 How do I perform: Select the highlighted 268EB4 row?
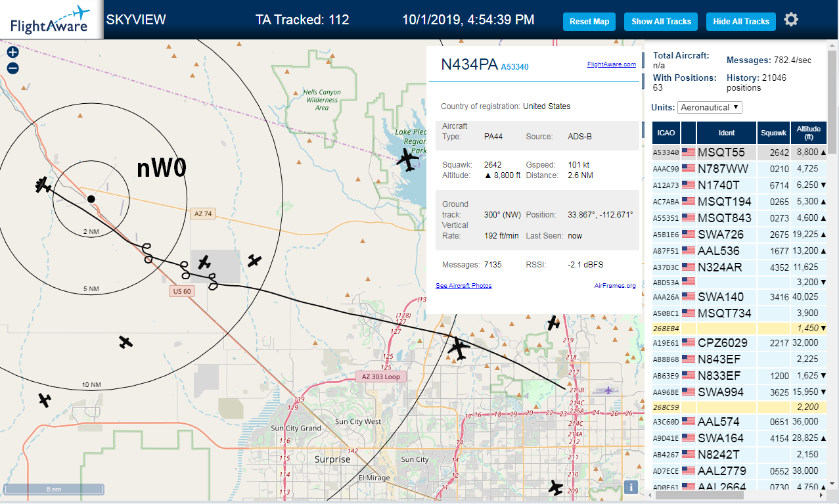pyautogui.click(x=740, y=328)
